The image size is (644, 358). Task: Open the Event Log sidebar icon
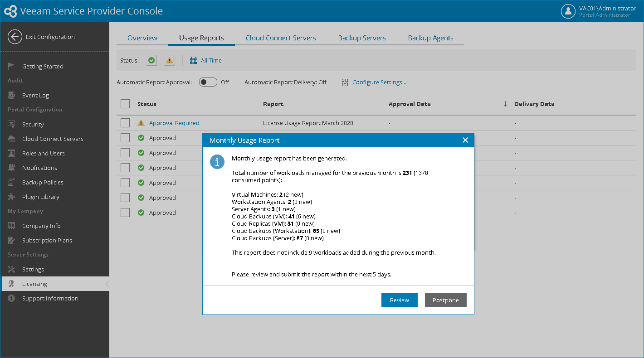(x=12, y=95)
